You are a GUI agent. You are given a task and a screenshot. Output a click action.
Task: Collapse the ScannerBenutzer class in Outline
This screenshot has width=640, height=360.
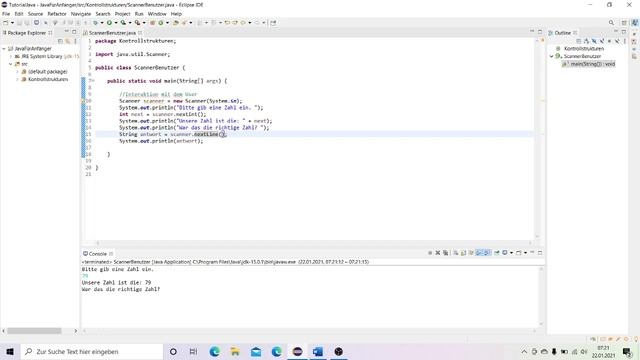point(551,56)
